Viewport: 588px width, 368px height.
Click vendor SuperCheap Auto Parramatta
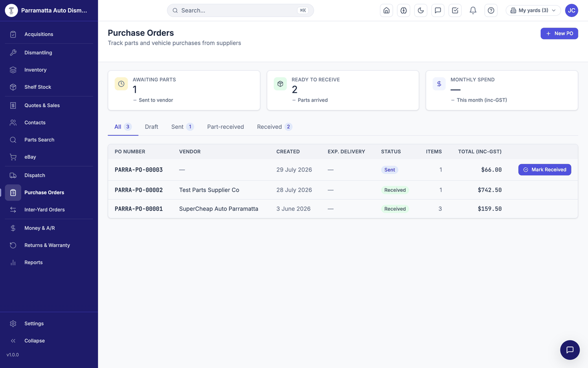coord(219,209)
